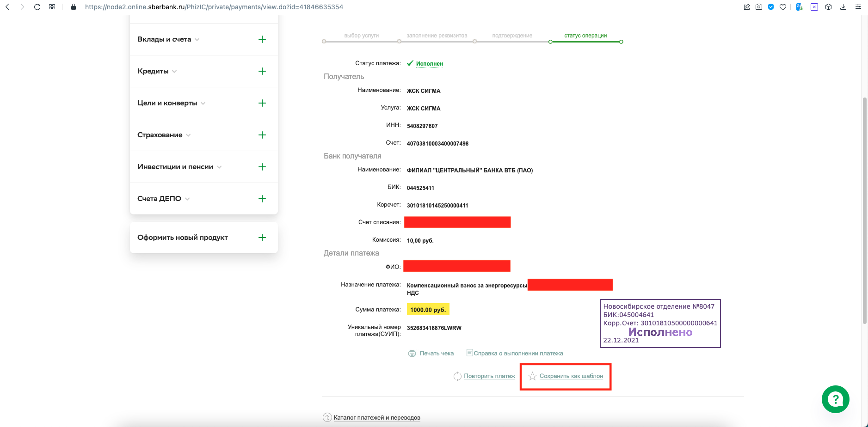868x427 pixels.
Task: Click the blue shield ad-blocker icon
Action: click(x=771, y=7)
